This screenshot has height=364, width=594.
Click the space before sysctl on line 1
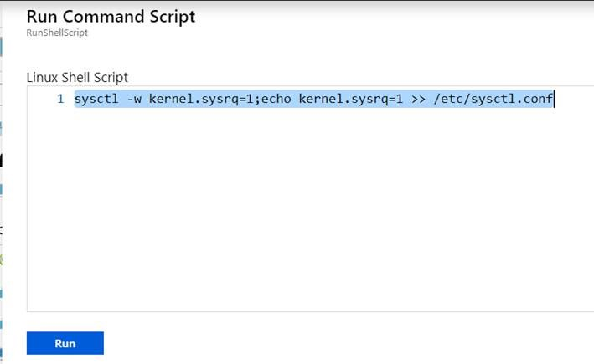click(x=70, y=100)
